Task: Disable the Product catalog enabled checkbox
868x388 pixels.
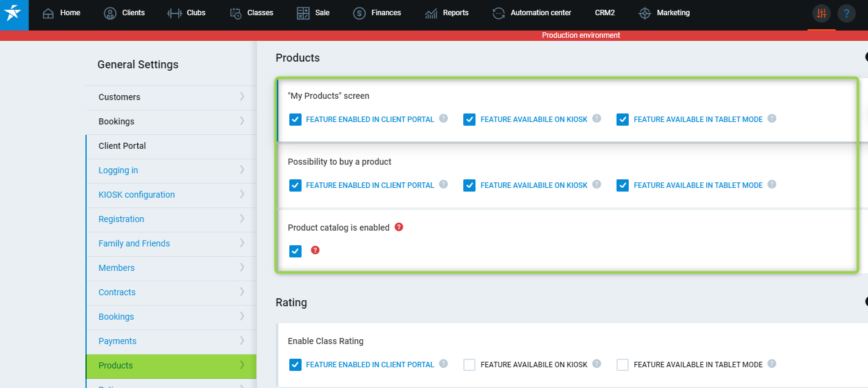Action: [x=295, y=251]
